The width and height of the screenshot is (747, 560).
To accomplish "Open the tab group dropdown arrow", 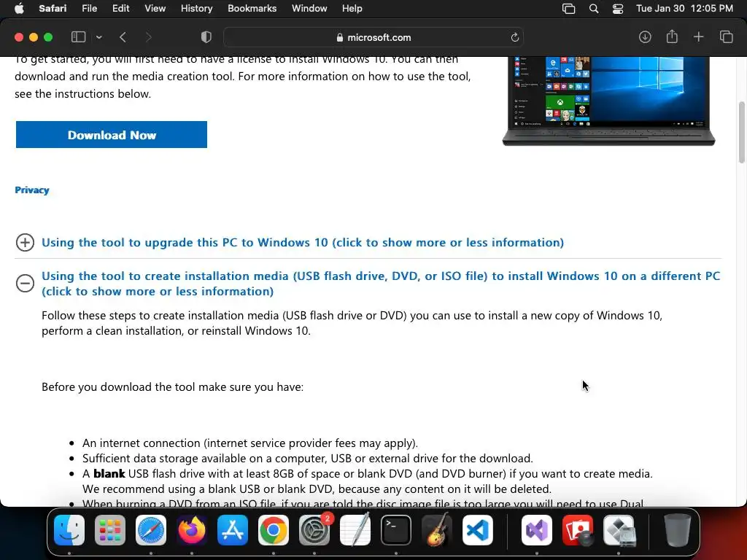I will 98,37.
